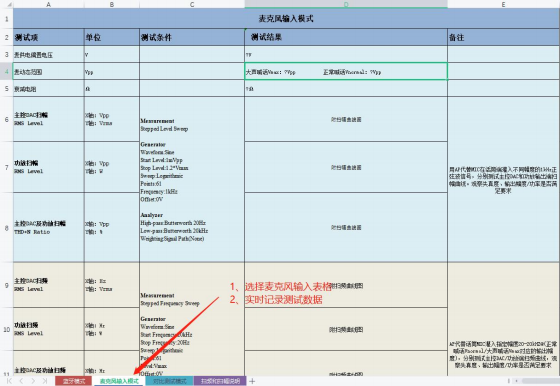This screenshot has height=386, width=560.
Task: Select column A header
Action: point(49,4)
